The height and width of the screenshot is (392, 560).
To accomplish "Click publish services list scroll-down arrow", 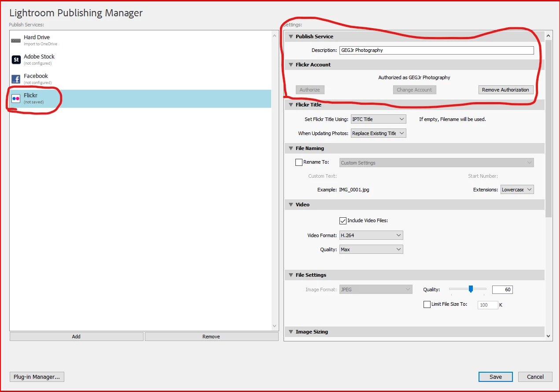I will (x=275, y=326).
